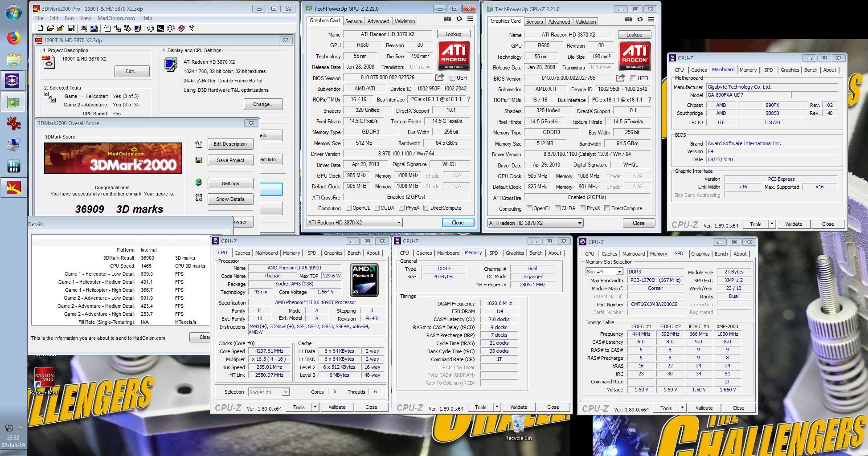Image resolution: width=868 pixels, height=456 pixels.
Task: Click the Open project folder icon in 3DMark2000
Action: [x=50, y=28]
